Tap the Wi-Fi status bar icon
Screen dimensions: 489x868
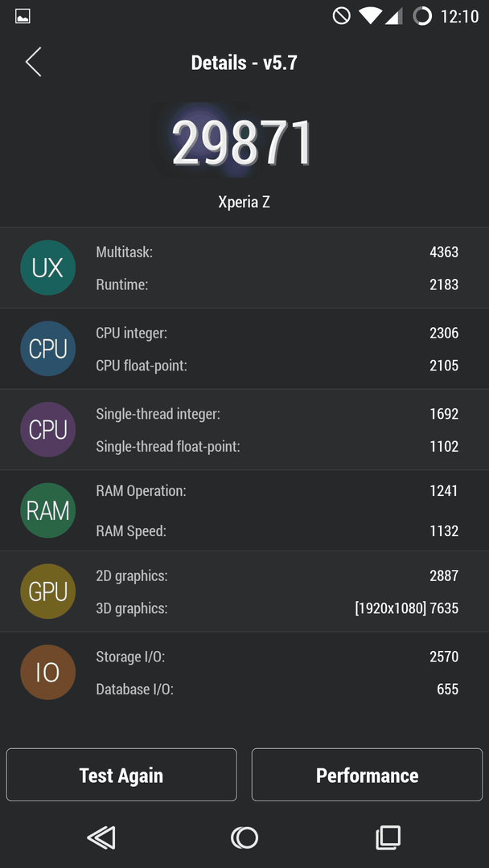pyautogui.click(x=369, y=16)
